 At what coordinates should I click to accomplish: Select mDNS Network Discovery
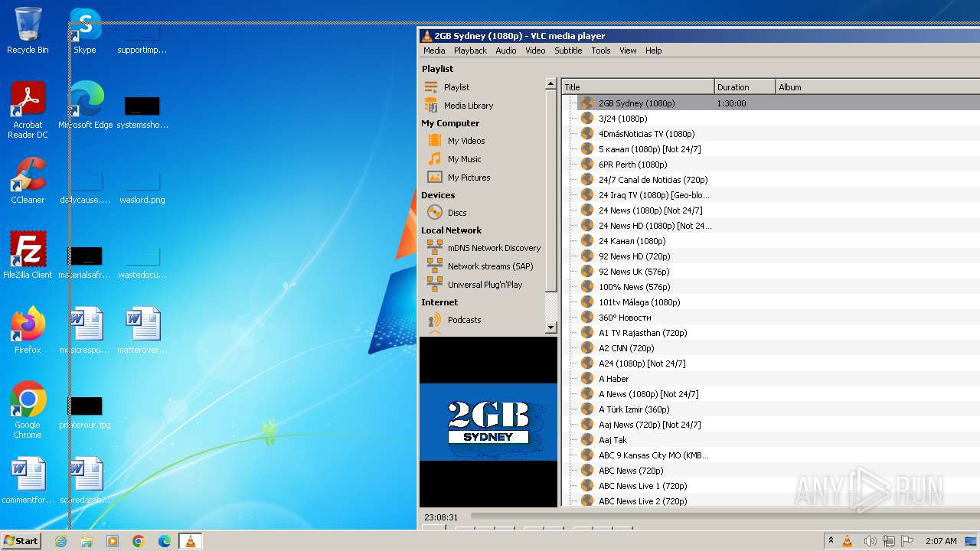click(484, 248)
